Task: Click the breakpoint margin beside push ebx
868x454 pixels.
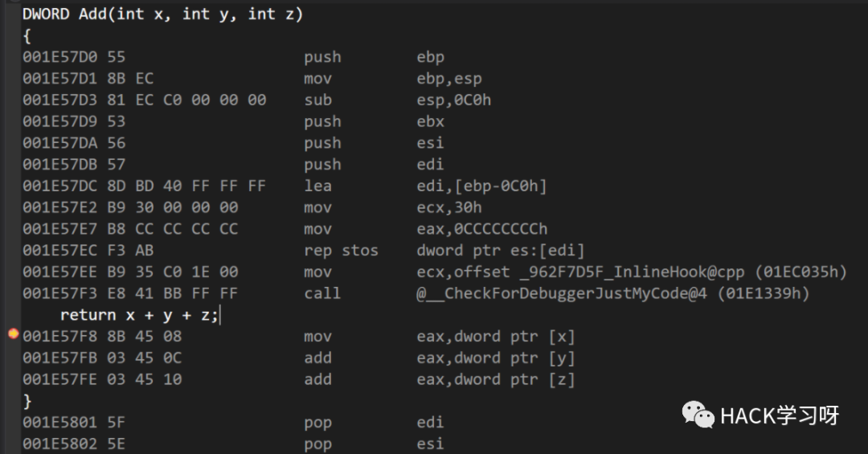Action: tap(14, 122)
